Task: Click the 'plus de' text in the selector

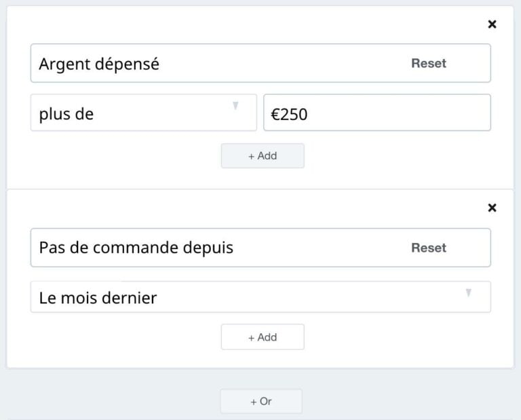Action: click(x=66, y=114)
